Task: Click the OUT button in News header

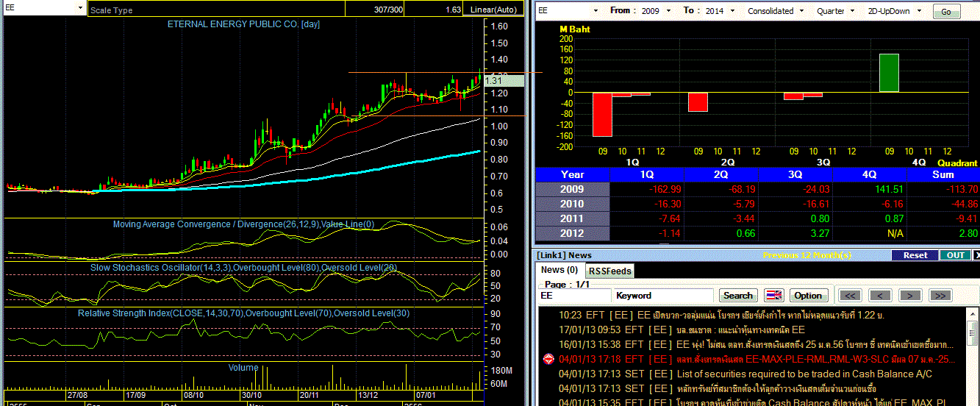Action: point(955,255)
